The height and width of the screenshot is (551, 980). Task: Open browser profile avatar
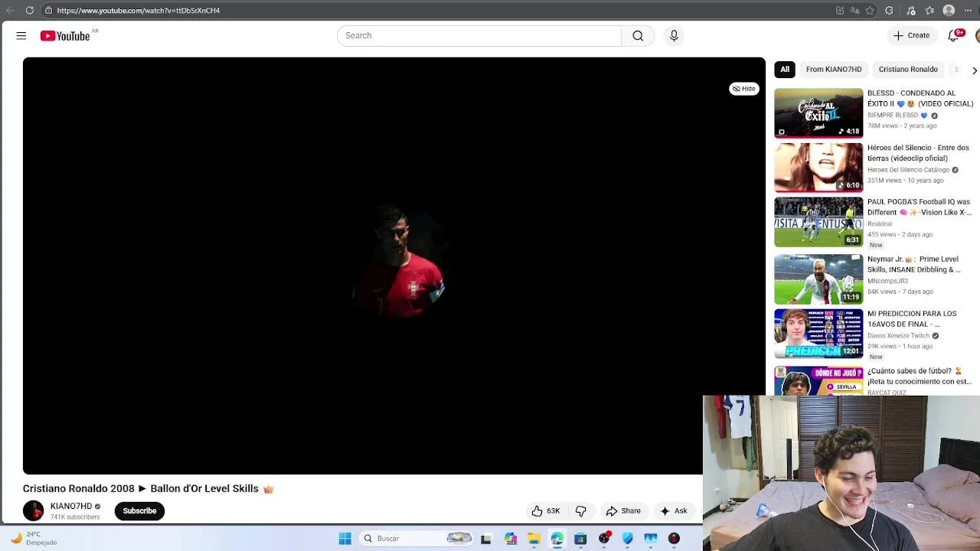949,11
